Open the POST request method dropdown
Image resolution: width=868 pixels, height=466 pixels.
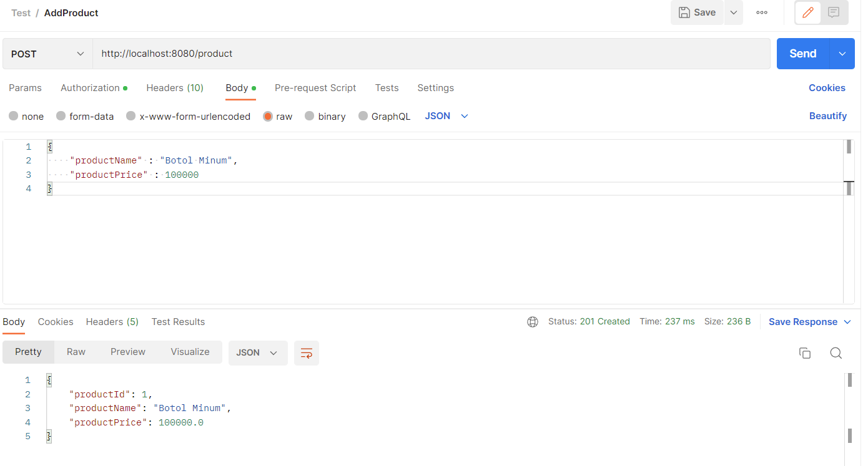tap(47, 53)
